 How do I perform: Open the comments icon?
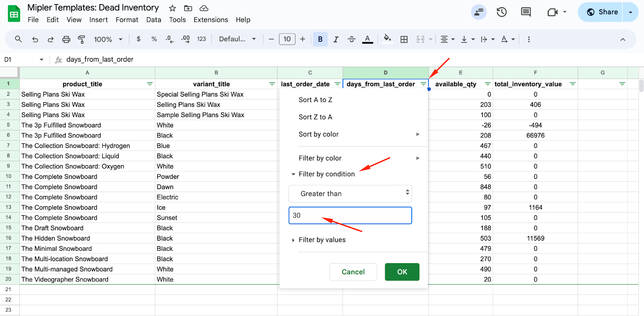point(526,12)
